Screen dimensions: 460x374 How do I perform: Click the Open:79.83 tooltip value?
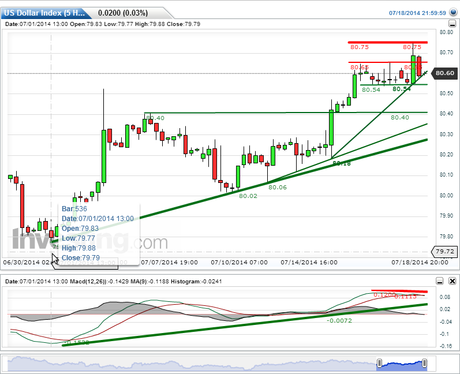click(x=80, y=228)
